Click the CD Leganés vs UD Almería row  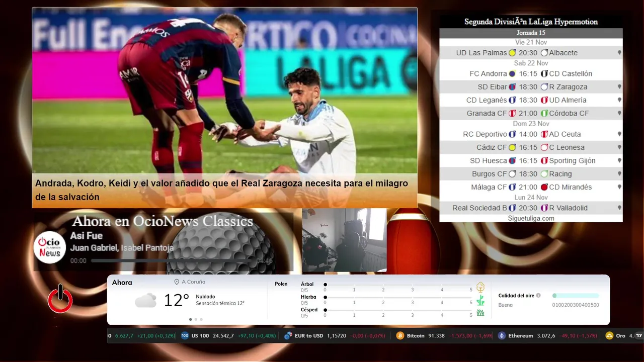click(531, 100)
